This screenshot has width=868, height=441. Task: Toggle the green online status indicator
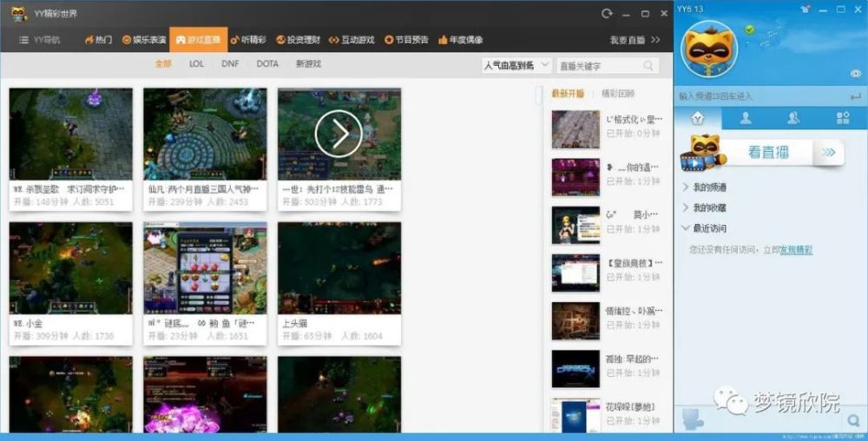[750, 30]
